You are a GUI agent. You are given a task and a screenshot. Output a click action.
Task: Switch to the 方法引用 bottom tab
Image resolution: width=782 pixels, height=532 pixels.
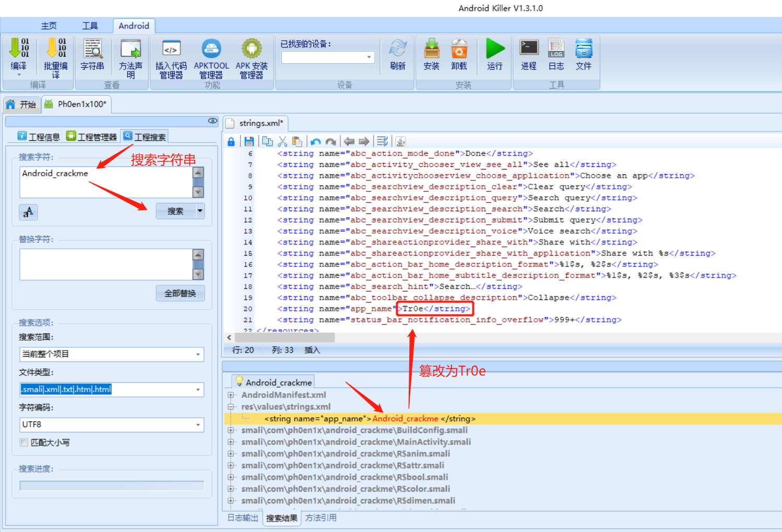pyautogui.click(x=321, y=518)
